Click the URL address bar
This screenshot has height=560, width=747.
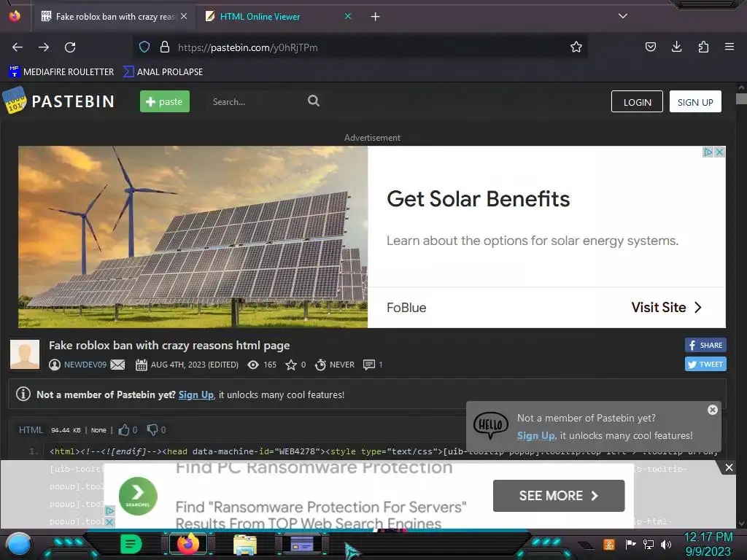coord(362,47)
